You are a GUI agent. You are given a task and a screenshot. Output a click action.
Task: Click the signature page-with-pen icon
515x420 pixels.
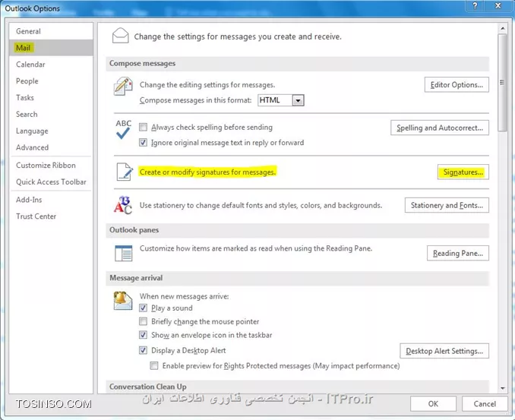tap(125, 172)
